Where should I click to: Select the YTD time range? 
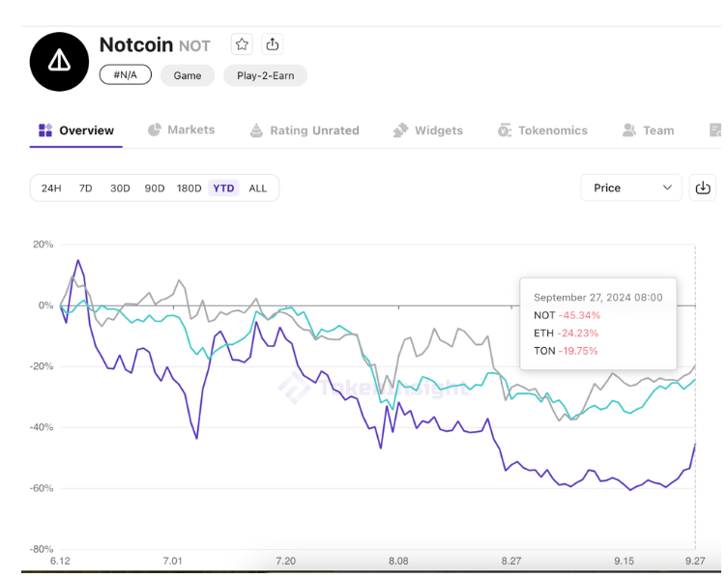pos(223,188)
